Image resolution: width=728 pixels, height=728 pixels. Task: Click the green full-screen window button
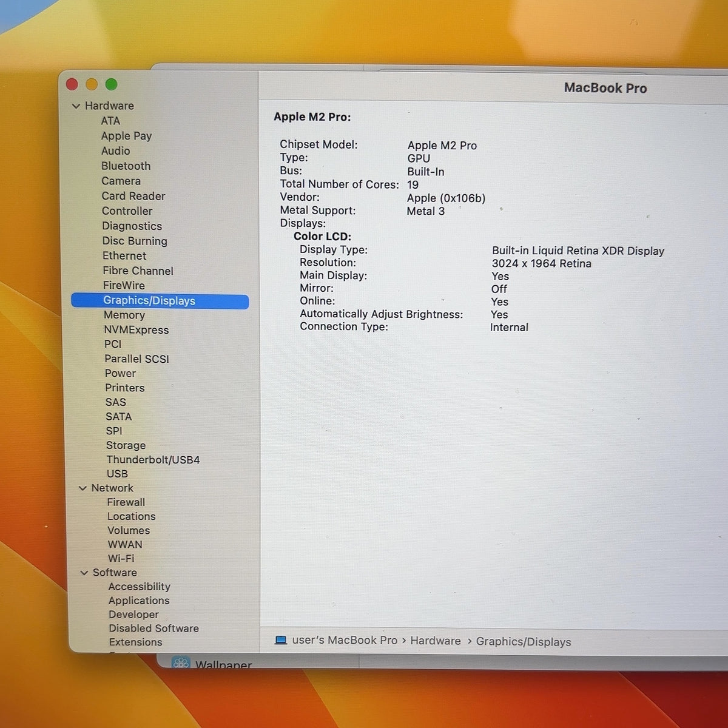(x=111, y=84)
